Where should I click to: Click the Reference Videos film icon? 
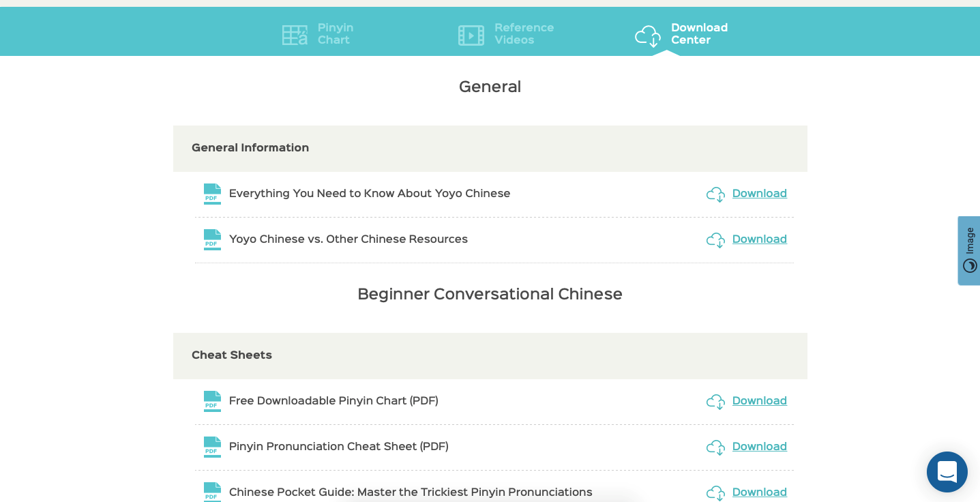[x=471, y=35]
